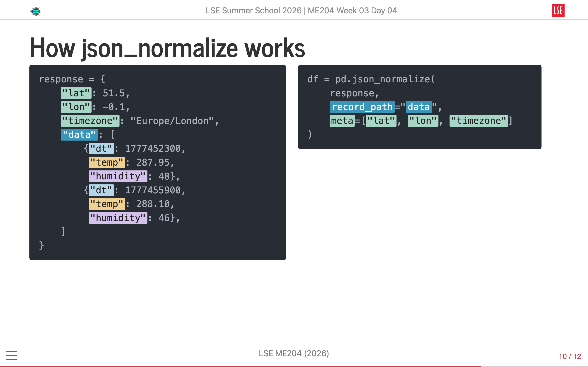Click the first highlighted "dt" key
Viewport: 588px width, 367px height.
point(101,149)
